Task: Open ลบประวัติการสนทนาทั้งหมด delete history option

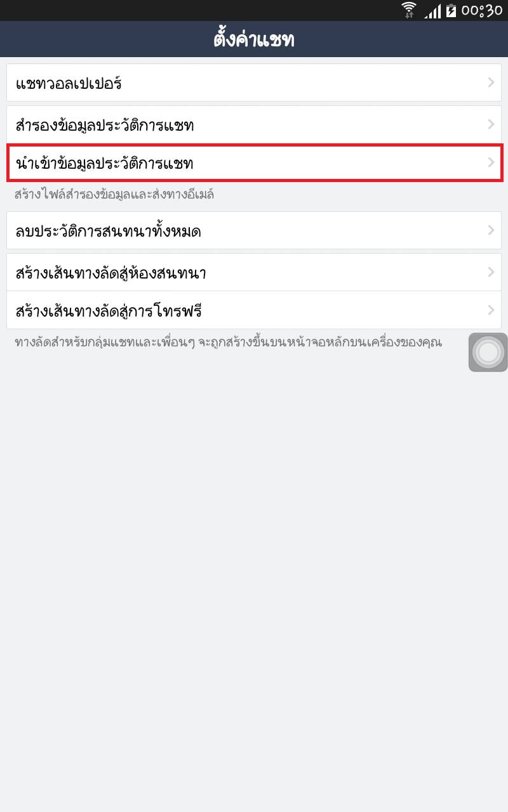Action: pyautogui.click(x=254, y=230)
